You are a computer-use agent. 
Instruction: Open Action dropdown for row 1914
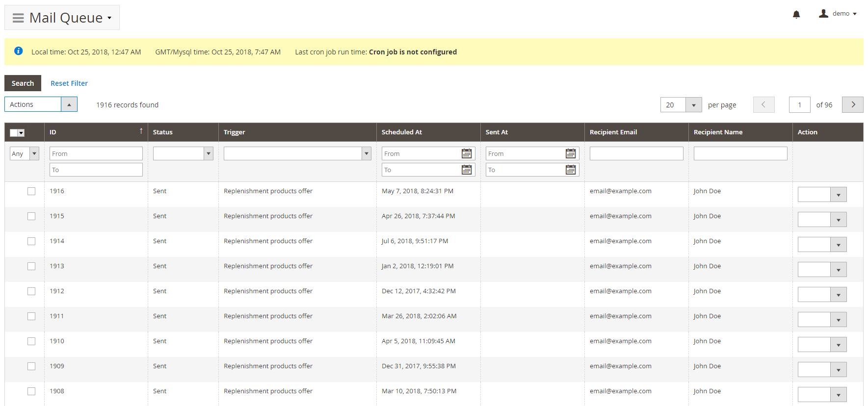click(822, 245)
